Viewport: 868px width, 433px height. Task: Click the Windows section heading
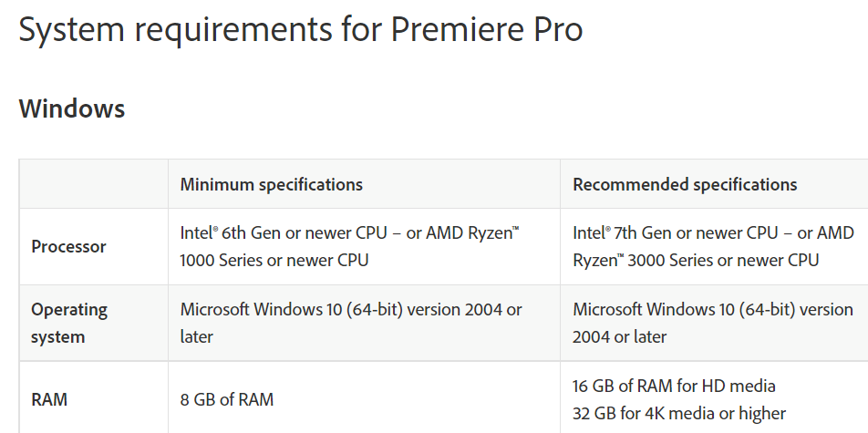[x=72, y=108]
